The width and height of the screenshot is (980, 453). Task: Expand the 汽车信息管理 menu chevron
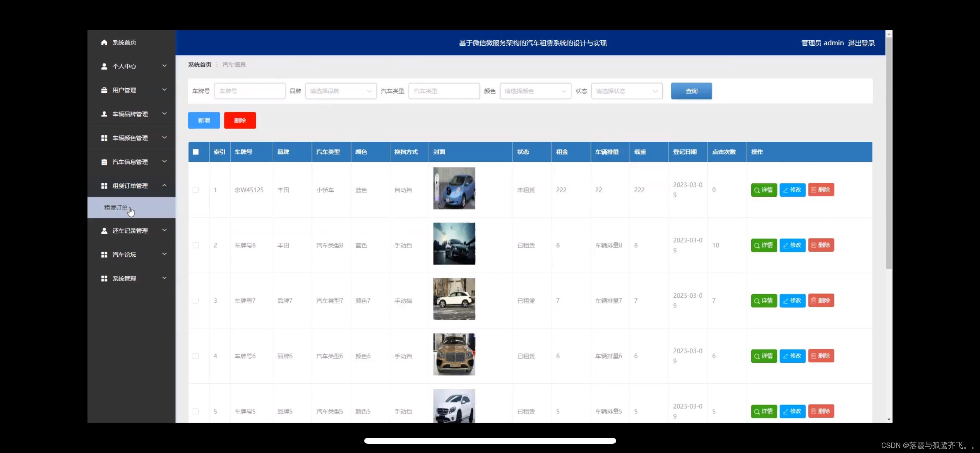tap(164, 161)
